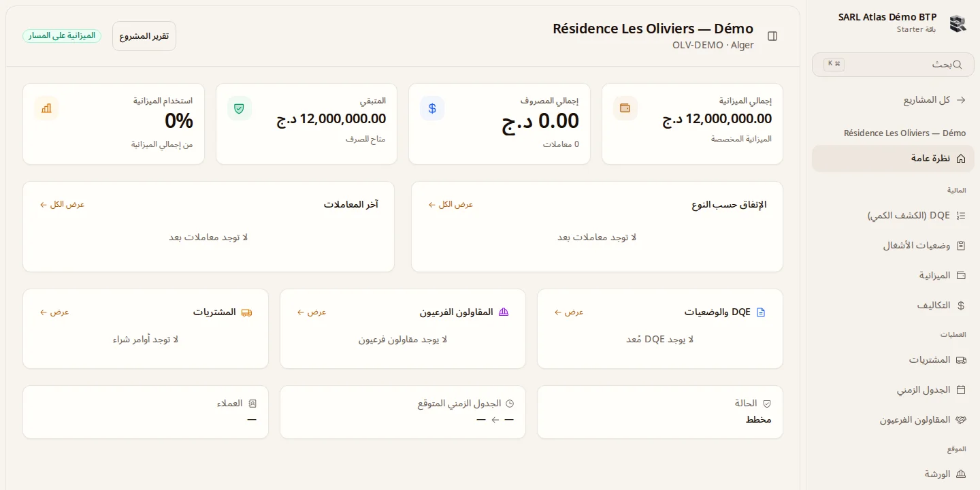This screenshot has width=980, height=490.
Task: Open نظرة عامة in the sidebar
Action: click(x=893, y=159)
